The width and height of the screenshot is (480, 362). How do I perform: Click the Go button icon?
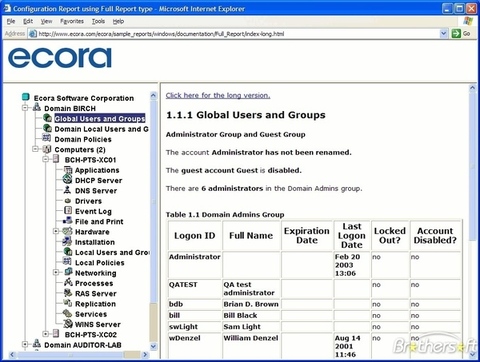(x=456, y=33)
